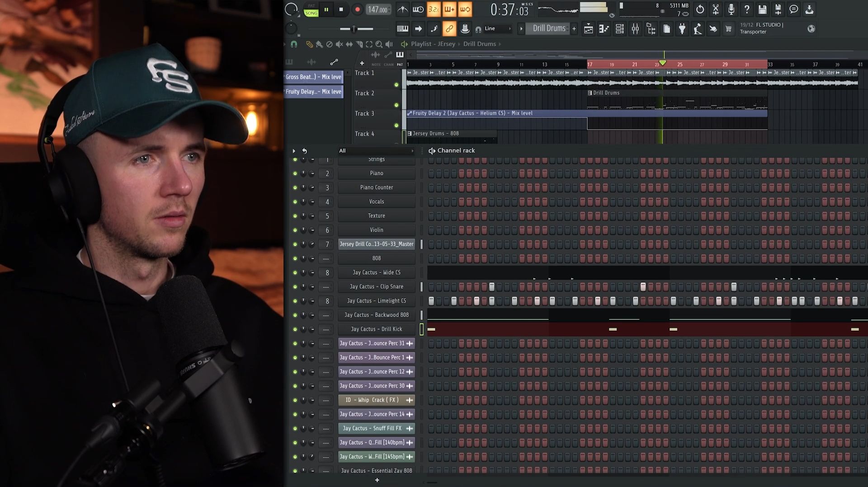The width and height of the screenshot is (868, 487).
Task: Click the multilink to controllers knob icon
Action: [x=465, y=29]
